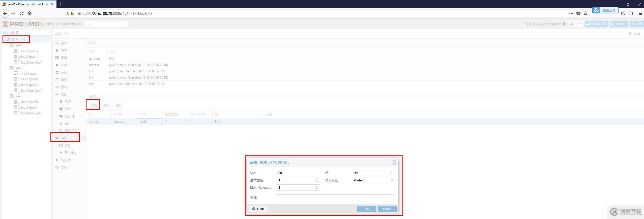Toggle the browser sidebar icon

(x=631, y=13)
